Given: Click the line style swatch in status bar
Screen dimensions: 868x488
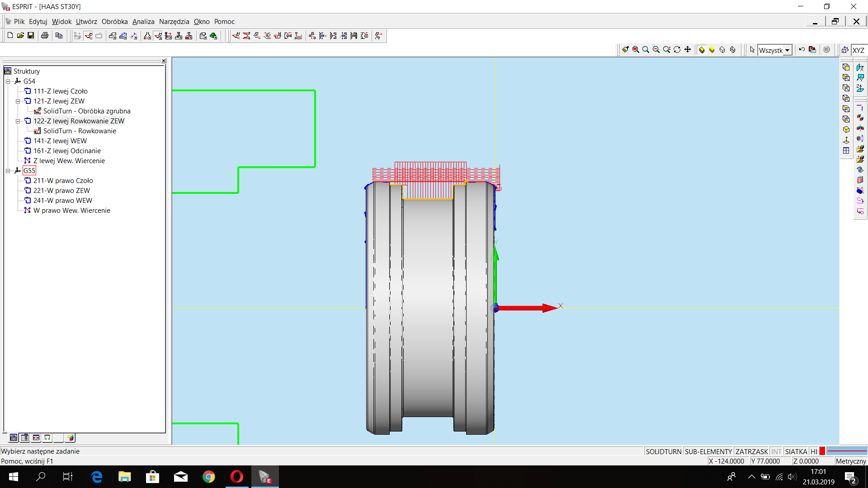Looking at the screenshot, I should [847, 451].
